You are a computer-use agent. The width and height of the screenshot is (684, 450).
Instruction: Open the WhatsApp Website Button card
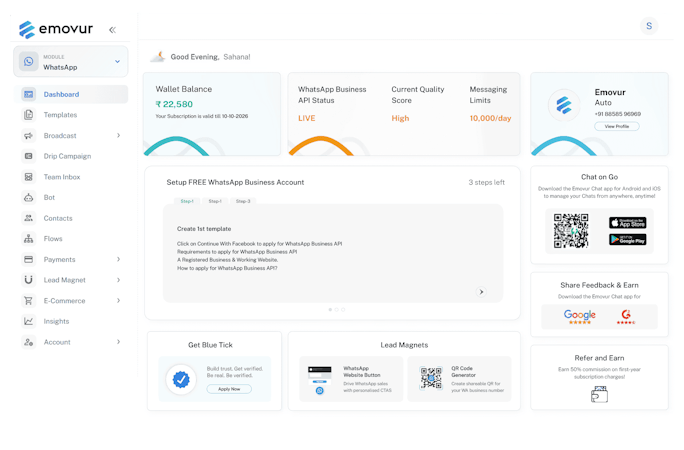pos(351,379)
